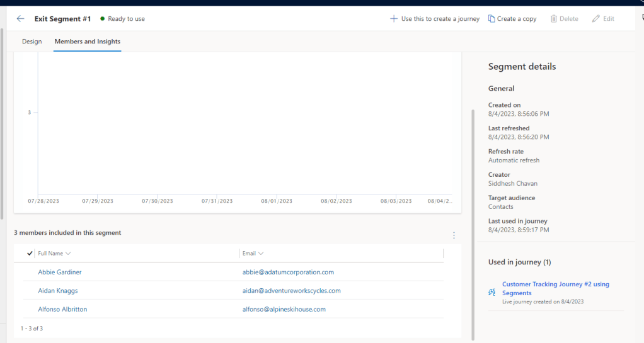Expand the Full Name column dropdown
Image resolution: width=644 pixels, height=343 pixels.
tap(68, 253)
